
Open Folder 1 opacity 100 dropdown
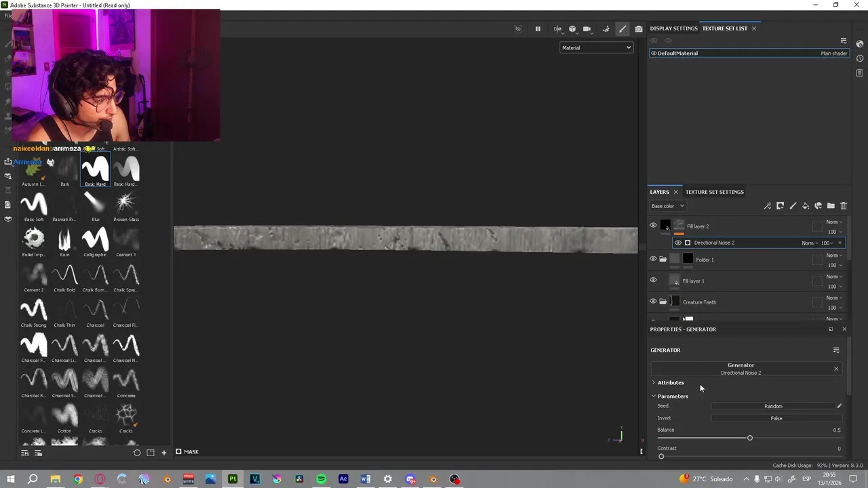[834, 265]
